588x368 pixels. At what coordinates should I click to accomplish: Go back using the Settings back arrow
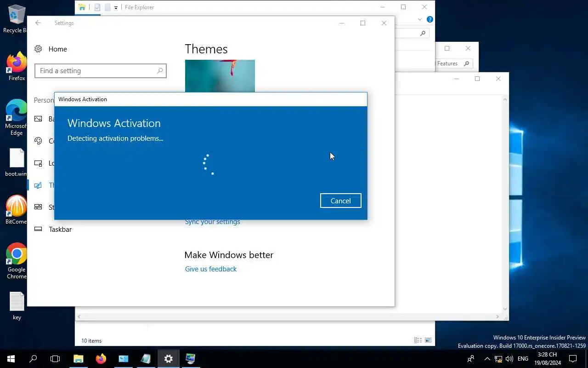pos(38,23)
